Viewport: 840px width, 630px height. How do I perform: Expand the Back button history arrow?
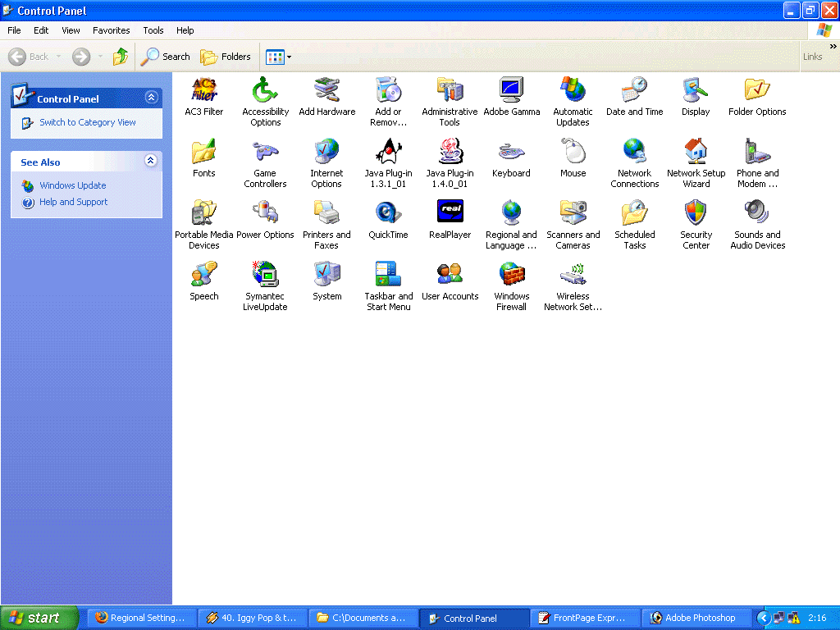click(58, 57)
